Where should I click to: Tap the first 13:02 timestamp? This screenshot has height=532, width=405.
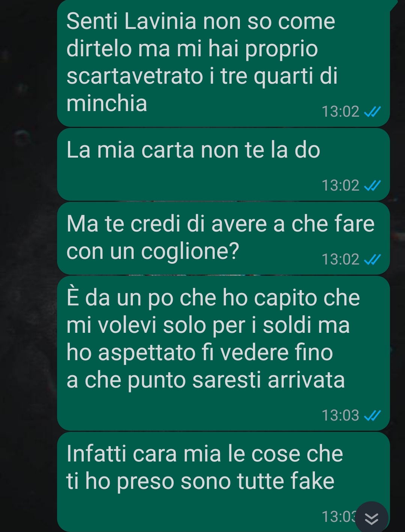340,112
